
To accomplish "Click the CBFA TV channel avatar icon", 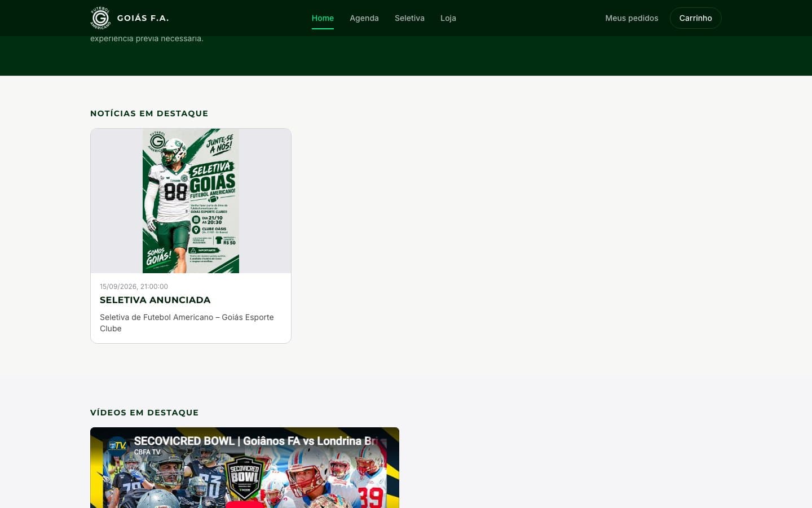I will [117, 446].
